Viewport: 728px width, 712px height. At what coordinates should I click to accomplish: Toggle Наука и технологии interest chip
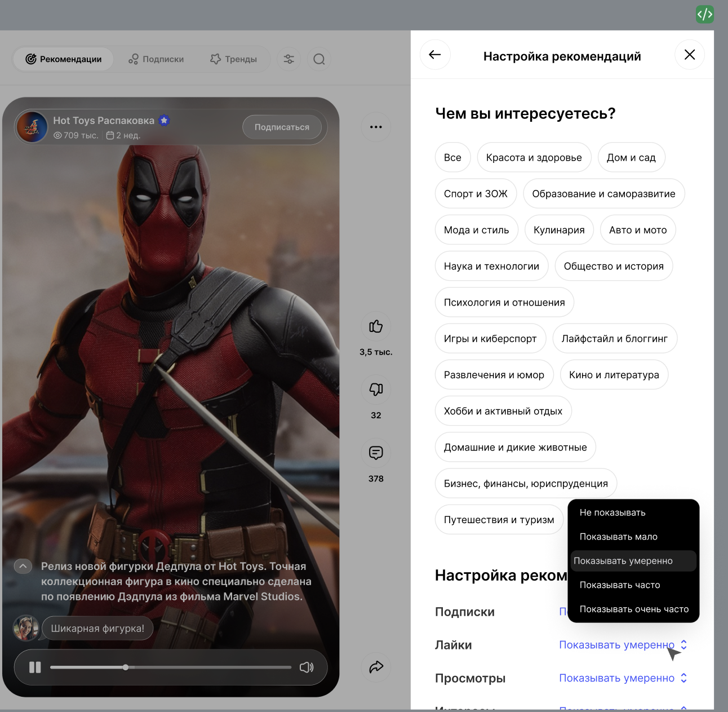click(x=491, y=266)
